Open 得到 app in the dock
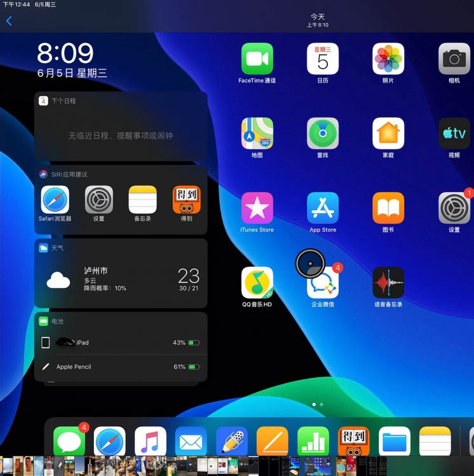 [354, 441]
